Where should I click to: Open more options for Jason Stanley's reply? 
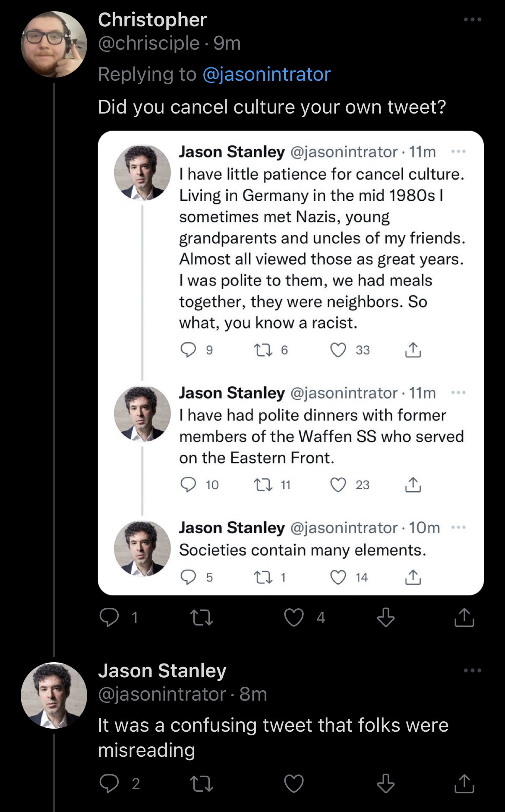tap(473, 670)
